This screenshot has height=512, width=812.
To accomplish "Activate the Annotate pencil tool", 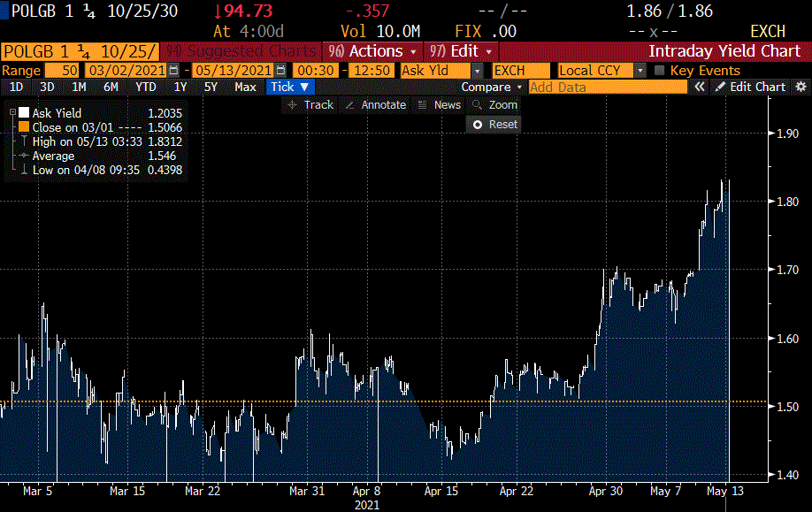I will 375,104.
